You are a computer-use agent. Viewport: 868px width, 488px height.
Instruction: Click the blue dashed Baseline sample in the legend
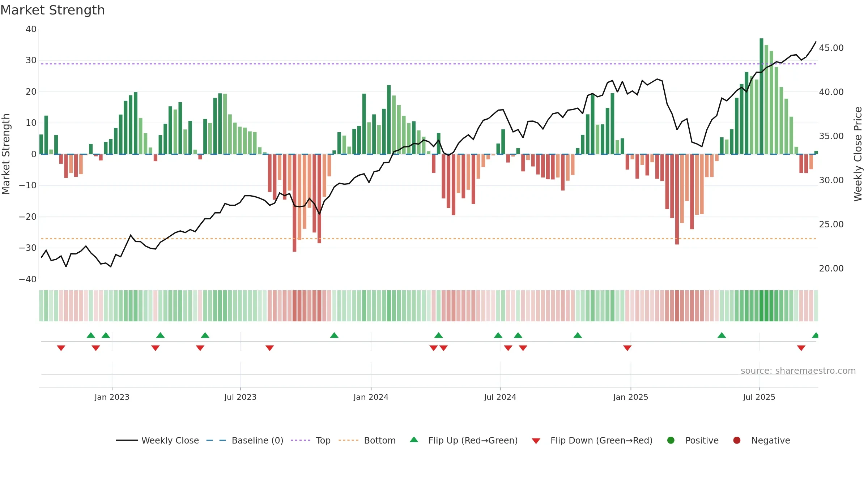[x=216, y=440]
